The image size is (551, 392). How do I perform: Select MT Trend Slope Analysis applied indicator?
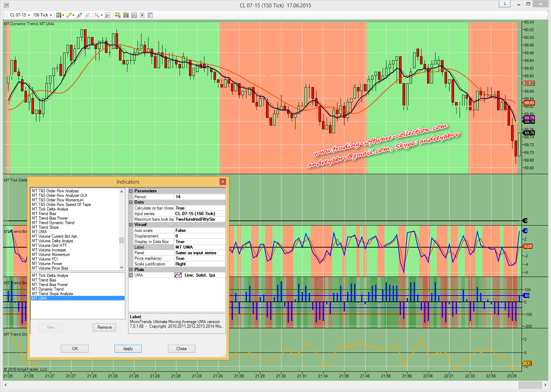[x=53, y=294]
